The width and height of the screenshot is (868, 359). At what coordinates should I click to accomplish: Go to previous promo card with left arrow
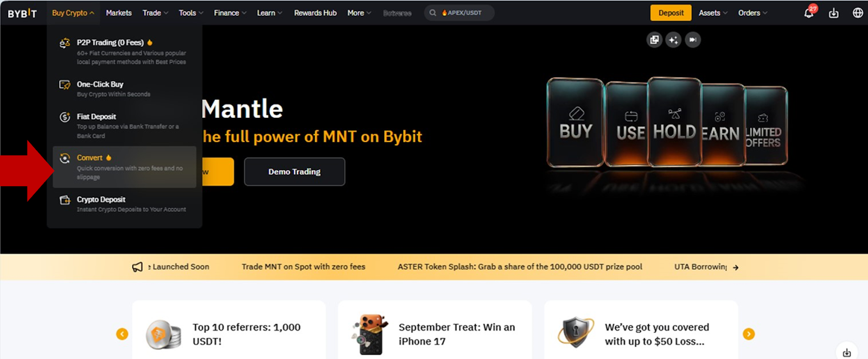pos(122,334)
